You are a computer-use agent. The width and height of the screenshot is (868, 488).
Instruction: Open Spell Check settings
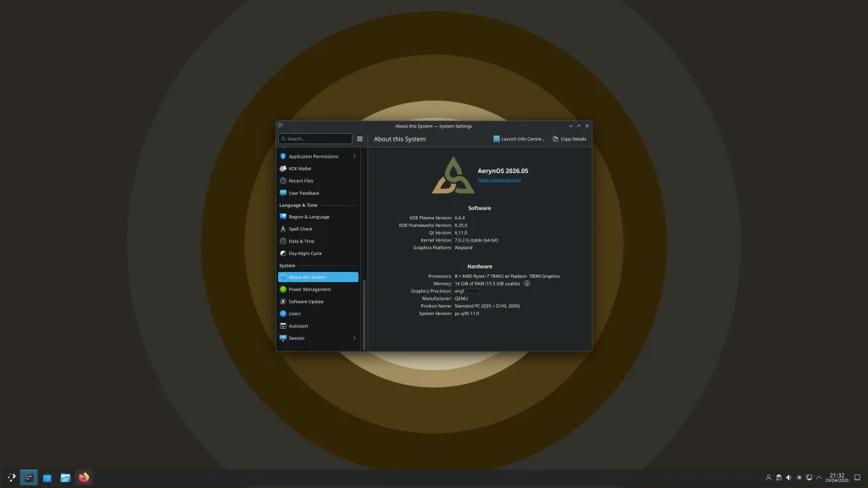tap(319, 229)
